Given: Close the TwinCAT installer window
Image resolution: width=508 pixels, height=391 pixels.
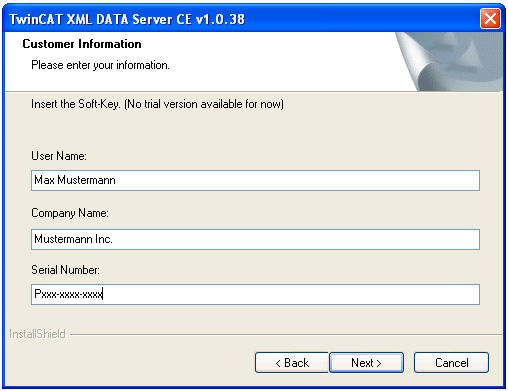Looking at the screenshot, I should [490, 19].
